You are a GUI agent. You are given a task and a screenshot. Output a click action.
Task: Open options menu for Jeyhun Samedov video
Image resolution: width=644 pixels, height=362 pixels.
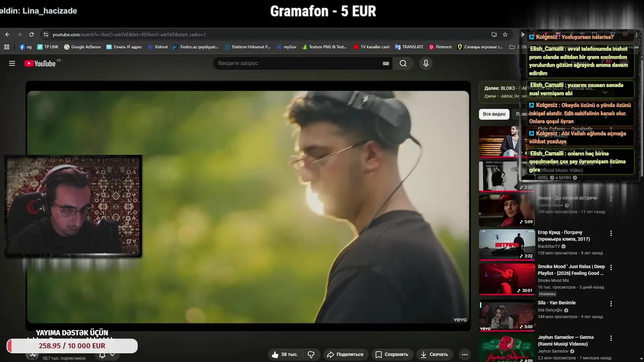[611, 338]
